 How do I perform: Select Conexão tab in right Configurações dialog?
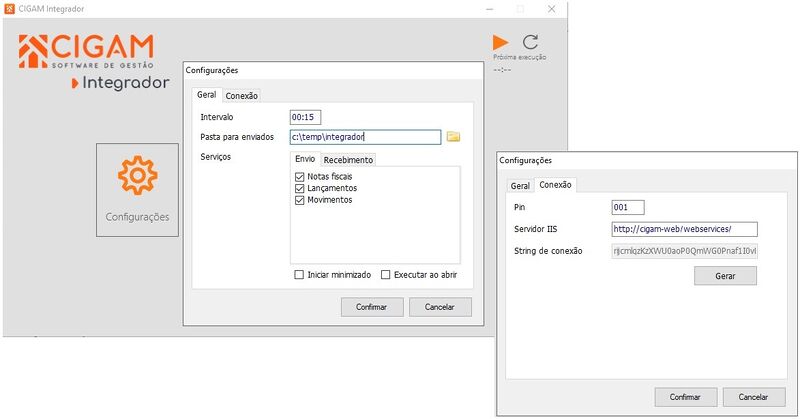click(x=556, y=185)
